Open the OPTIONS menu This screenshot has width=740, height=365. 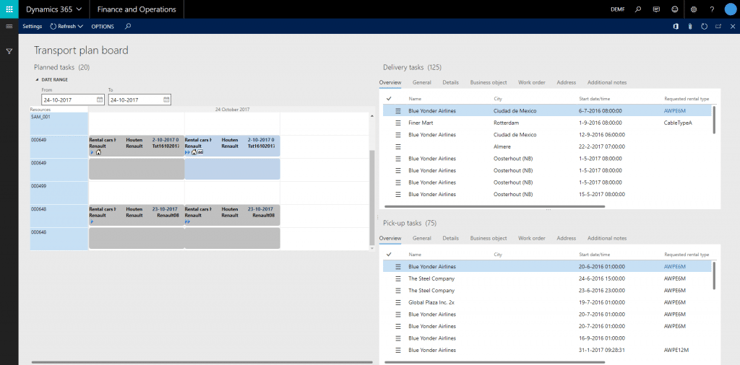(x=102, y=26)
